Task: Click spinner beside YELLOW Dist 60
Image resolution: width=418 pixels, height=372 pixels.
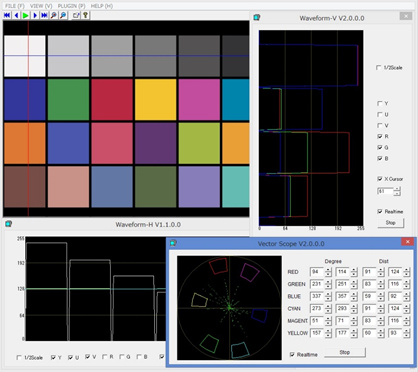Action: coord(381,333)
